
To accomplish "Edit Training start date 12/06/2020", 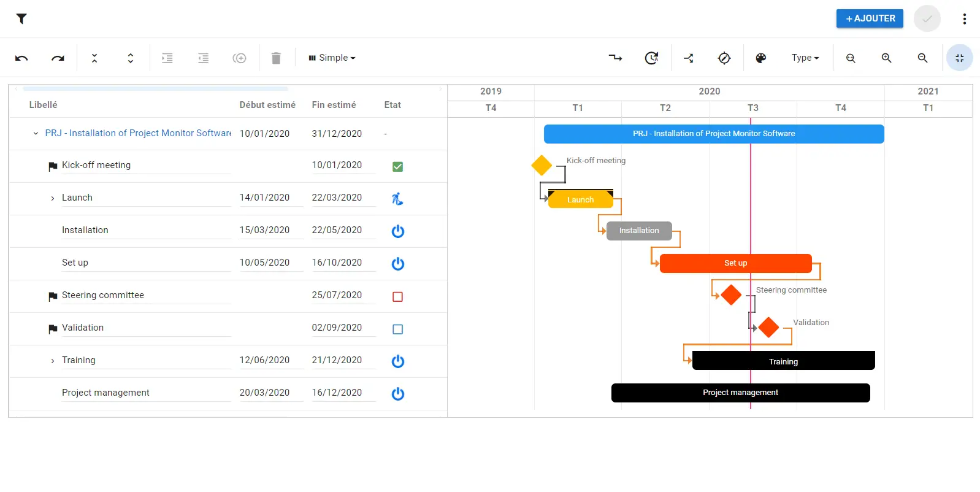I will point(271,360).
